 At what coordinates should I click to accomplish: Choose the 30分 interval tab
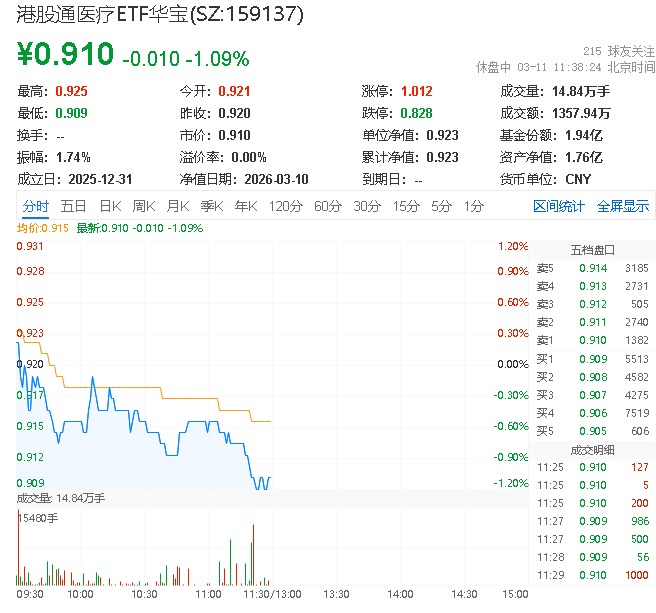tap(367, 206)
